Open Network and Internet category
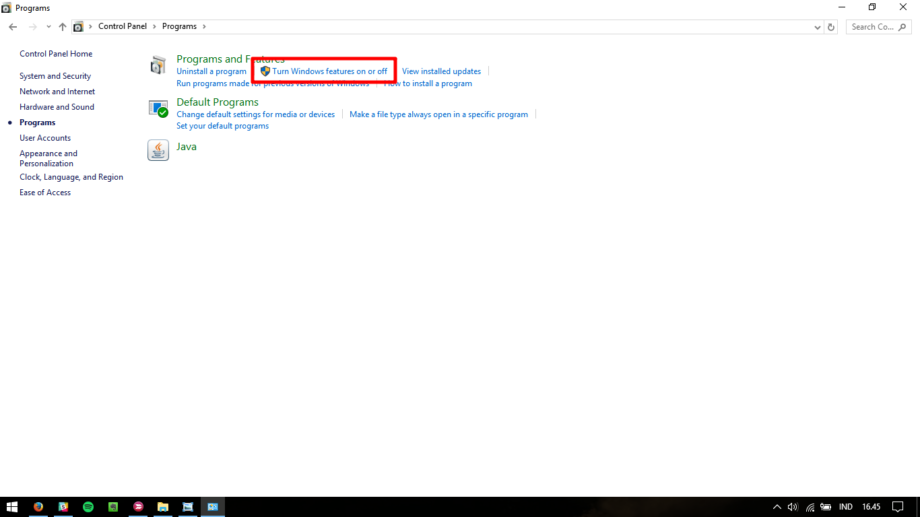 coord(57,92)
